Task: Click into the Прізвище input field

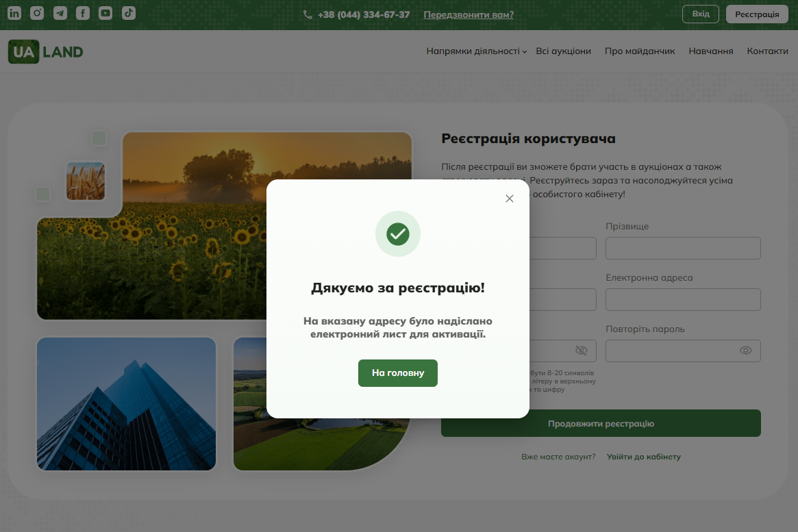Action: [x=683, y=249]
